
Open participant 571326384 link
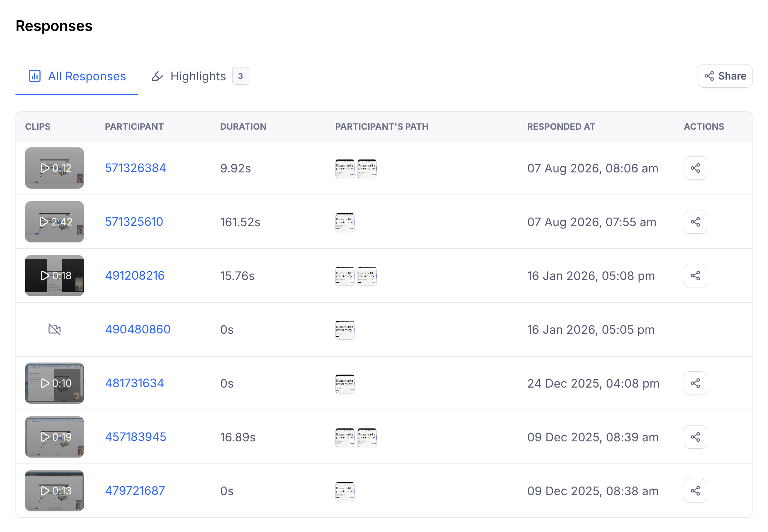pyautogui.click(x=136, y=168)
